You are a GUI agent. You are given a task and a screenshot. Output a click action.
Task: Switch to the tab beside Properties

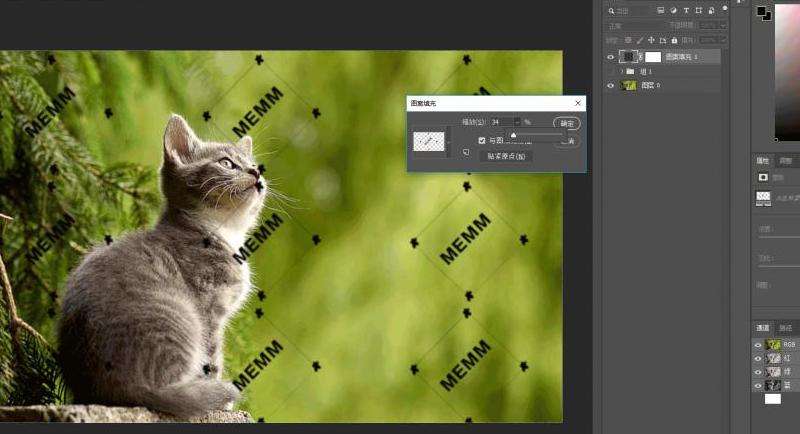tap(786, 161)
